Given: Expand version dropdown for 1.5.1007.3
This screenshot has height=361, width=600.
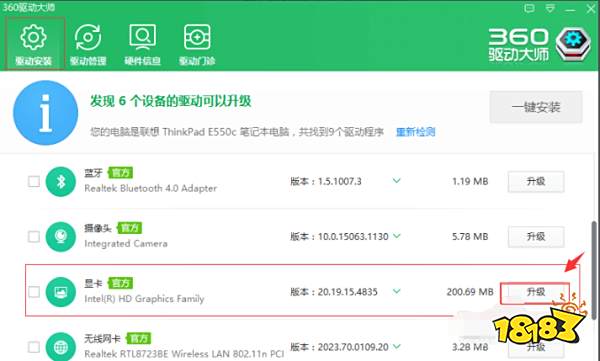Looking at the screenshot, I should pyautogui.click(x=397, y=181).
